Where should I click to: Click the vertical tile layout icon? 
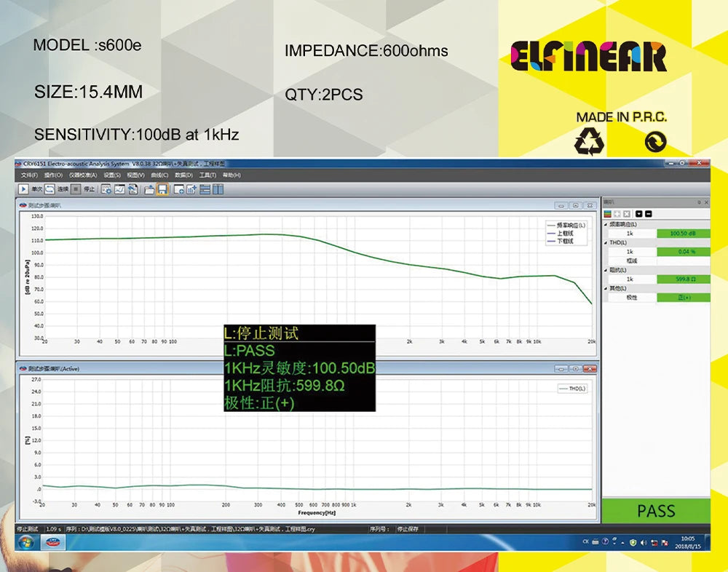[218, 189]
